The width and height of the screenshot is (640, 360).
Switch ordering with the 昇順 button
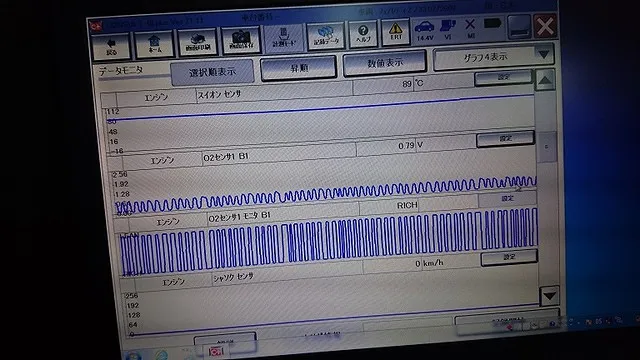[x=299, y=68]
